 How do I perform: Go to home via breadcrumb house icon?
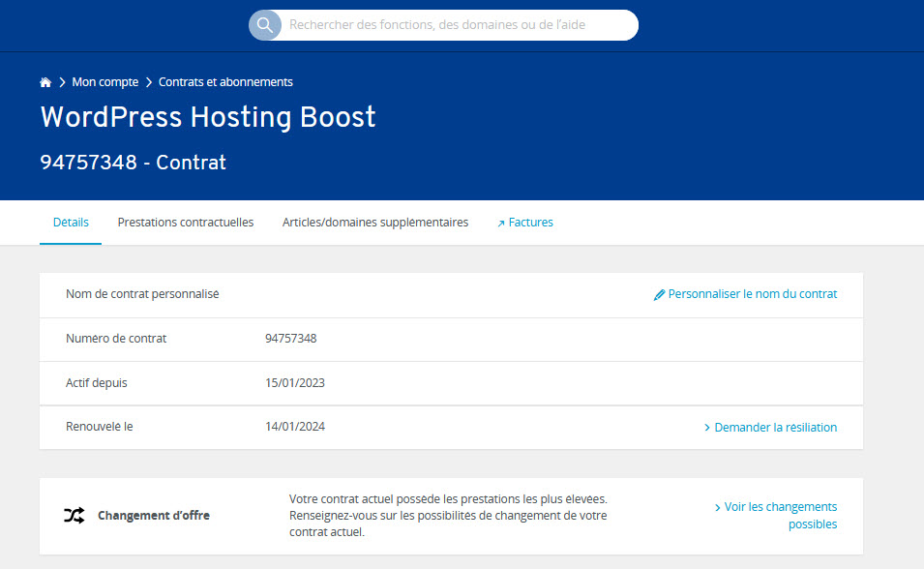coord(45,82)
